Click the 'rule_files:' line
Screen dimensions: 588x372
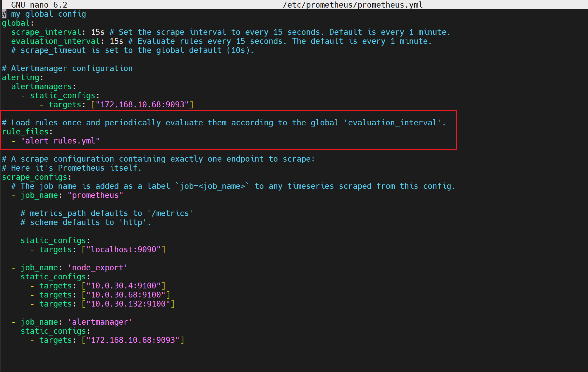click(x=27, y=132)
